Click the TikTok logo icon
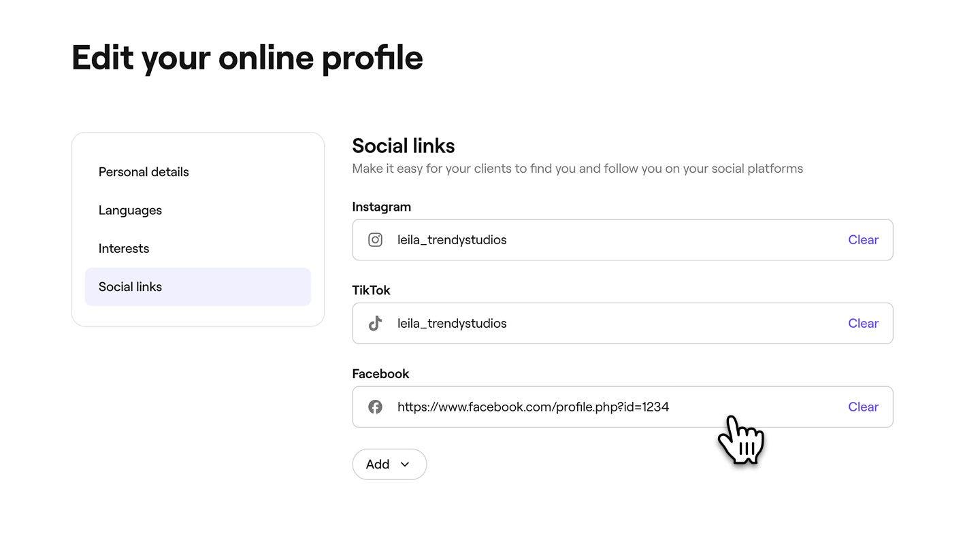 375,324
